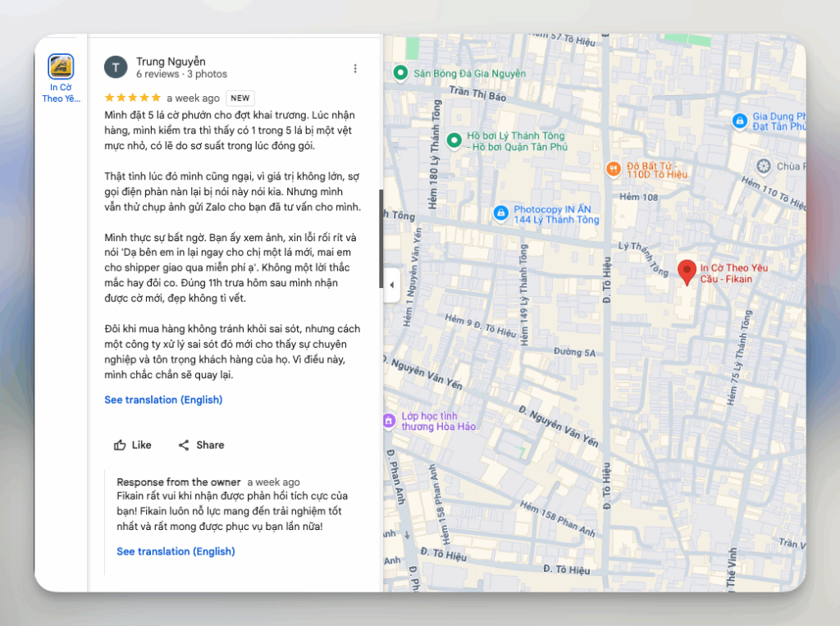The height and width of the screenshot is (626, 840).
Task: Click the In Cờ Theo Yê... sidebar label
Action: pyautogui.click(x=61, y=93)
